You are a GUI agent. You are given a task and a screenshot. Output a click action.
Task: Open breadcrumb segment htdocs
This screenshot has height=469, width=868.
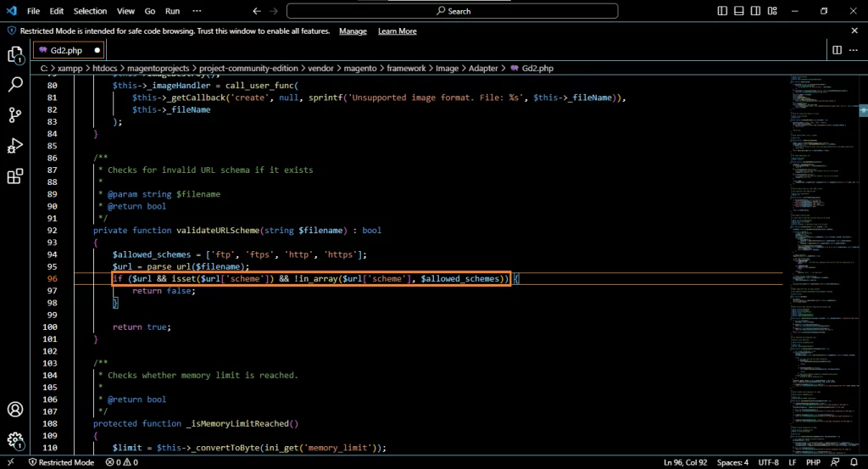pyautogui.click(x=104, y=68)
